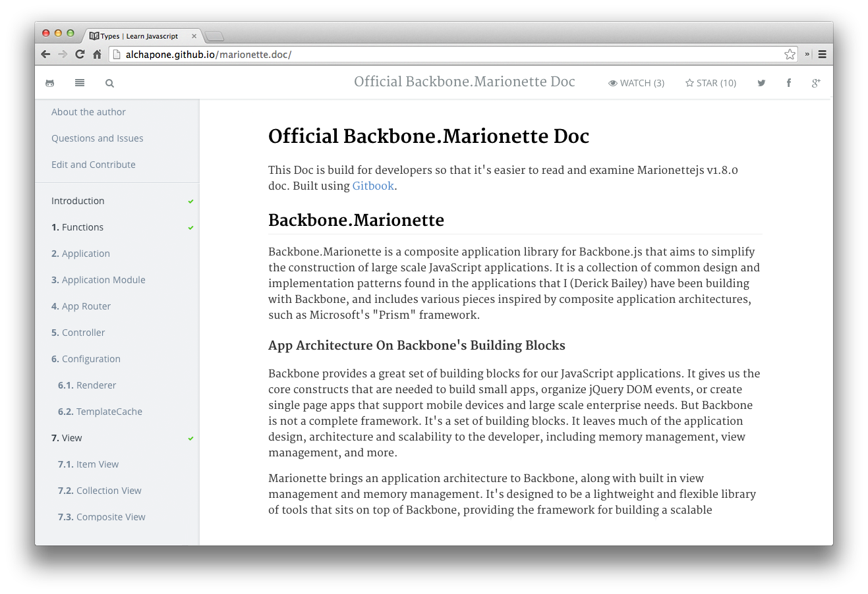Click the paragraph starting "Marionette brings an application"
868x594 pixels.
pos(512,494)
